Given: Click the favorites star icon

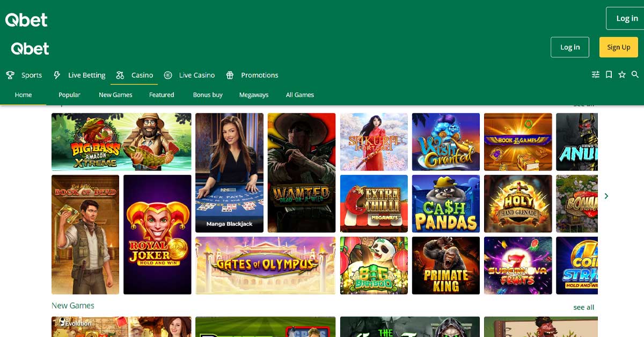Looking at the screenshot, I should pyautogui.click(x=622, y=75).
